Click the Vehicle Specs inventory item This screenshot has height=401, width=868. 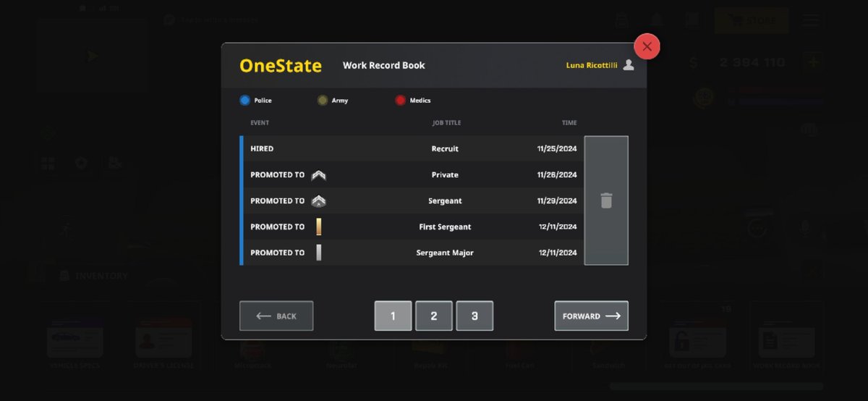coord(75,337)
